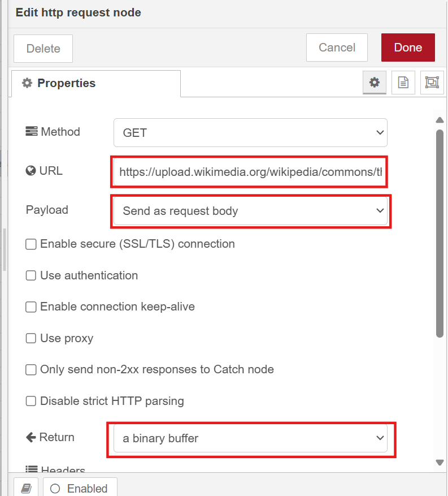
Task: Toggle the Enabled node state button
Action: click(80, 488)
